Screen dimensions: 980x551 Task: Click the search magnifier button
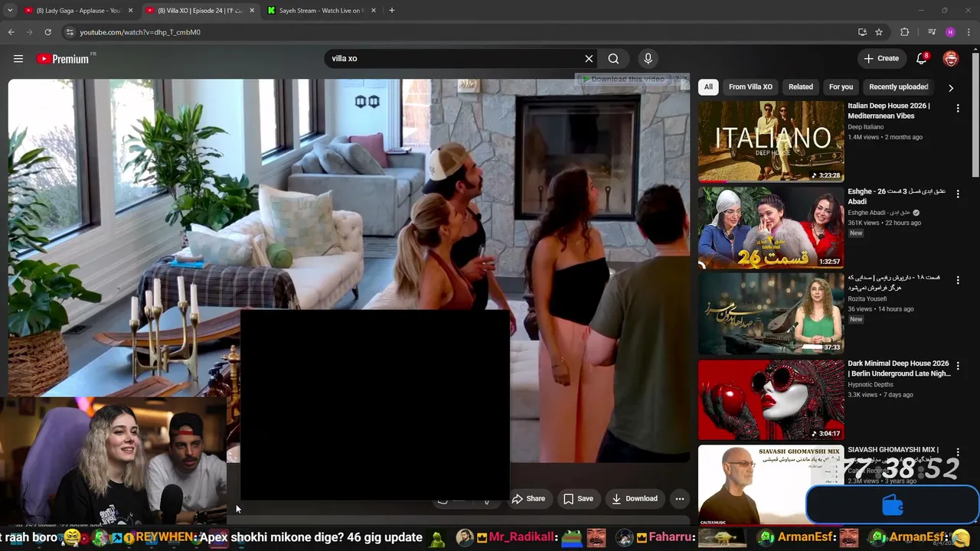613,59
